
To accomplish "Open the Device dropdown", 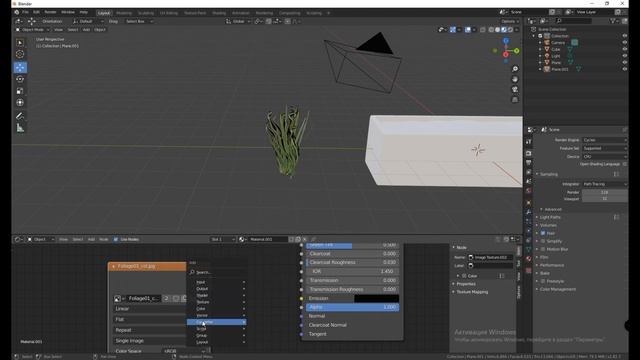I will tap(605, 156).
